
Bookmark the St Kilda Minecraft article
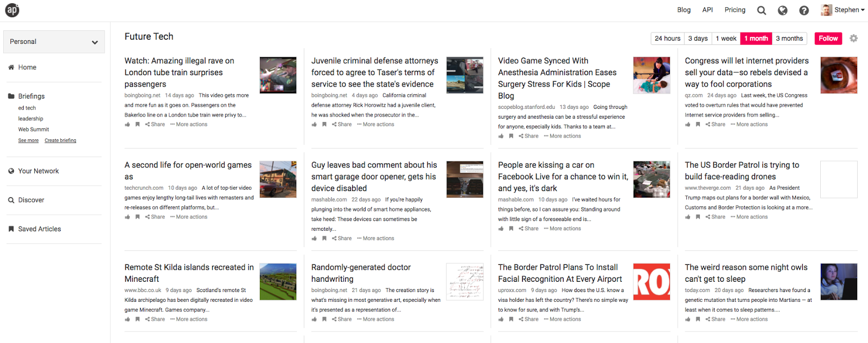tap(138, 320)
